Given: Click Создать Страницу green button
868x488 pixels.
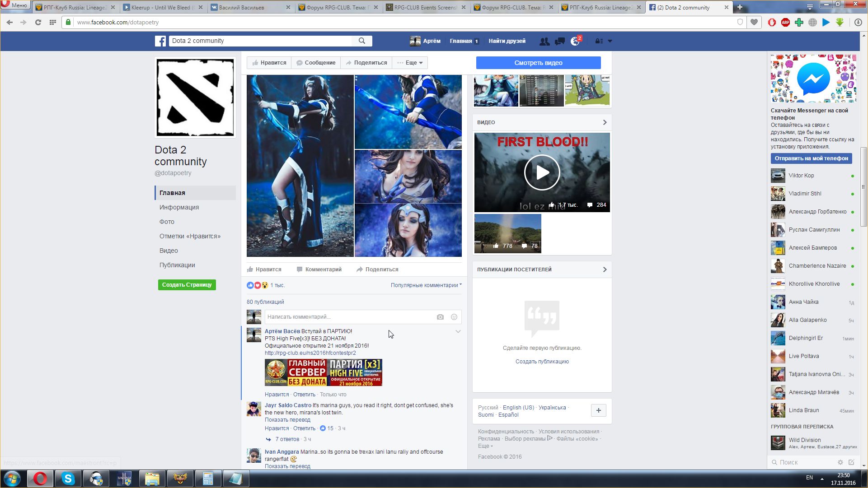Looking at the screenshot, I should point(187,285).
